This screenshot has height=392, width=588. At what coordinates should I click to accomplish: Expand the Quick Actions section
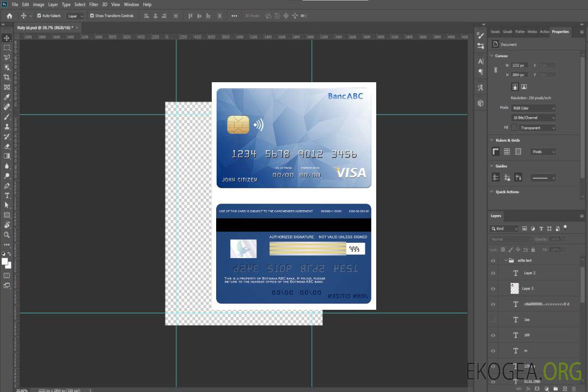point(492,192)
